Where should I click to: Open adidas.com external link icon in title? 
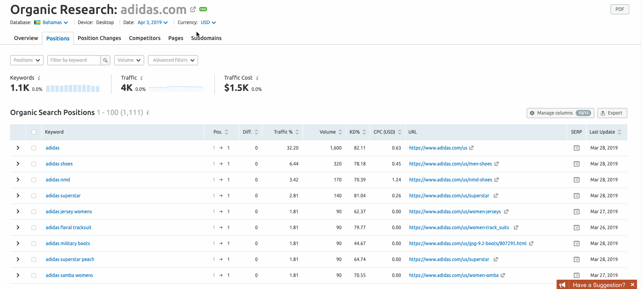(x=193, y=9)
